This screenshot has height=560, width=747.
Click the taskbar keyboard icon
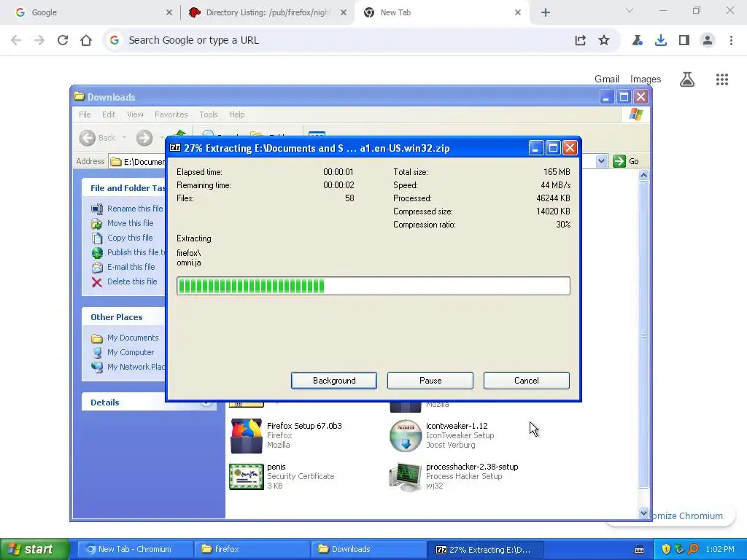point(639,550)
